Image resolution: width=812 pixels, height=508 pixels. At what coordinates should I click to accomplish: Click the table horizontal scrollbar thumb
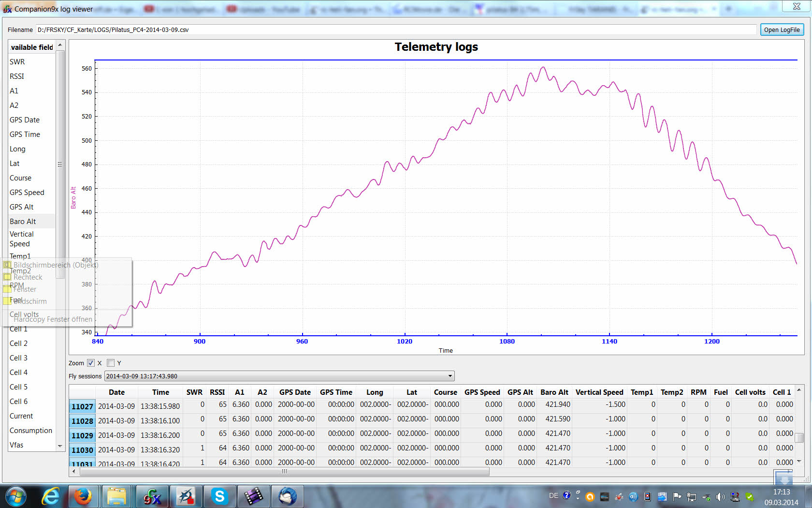pyautogui.click(x=285, y=471)
